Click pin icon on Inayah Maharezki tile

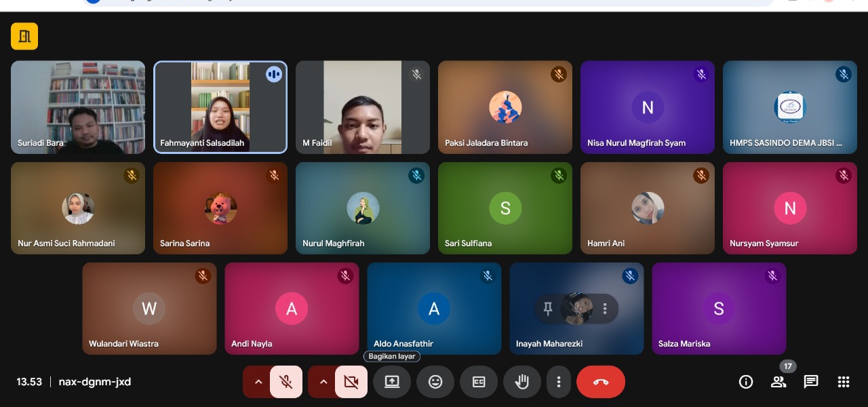click(x=548, y=309)
